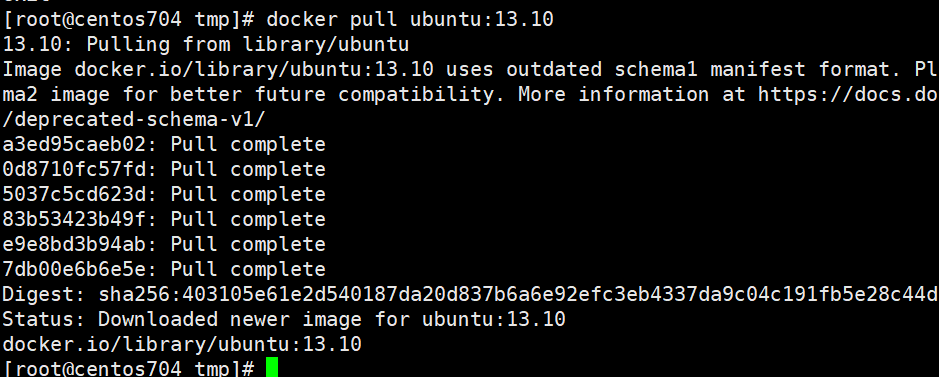Click layer ID e9e8bd3b94ab
This screenshot has width=939, height=377.
[80, 244]
